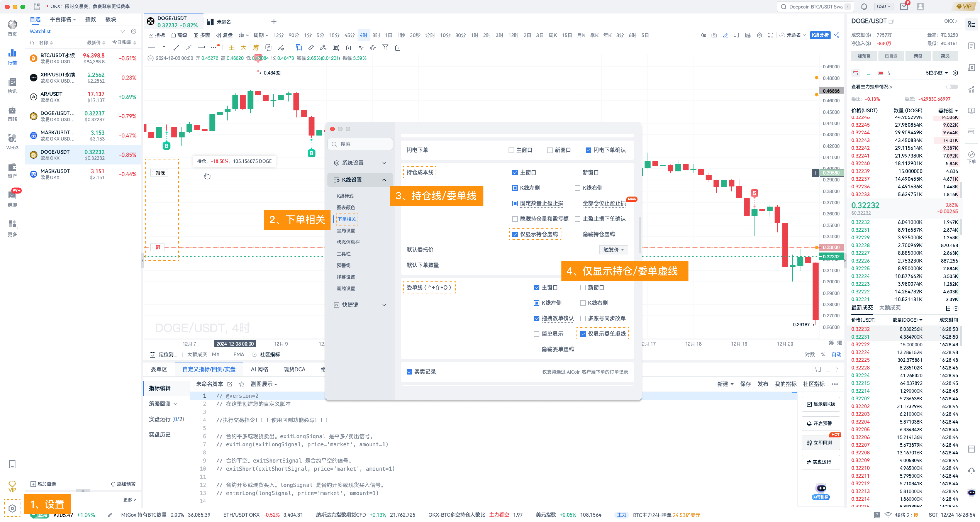Open the user avatar profile
The height and width of the screenshot is (522, 980).
(921, 7)
